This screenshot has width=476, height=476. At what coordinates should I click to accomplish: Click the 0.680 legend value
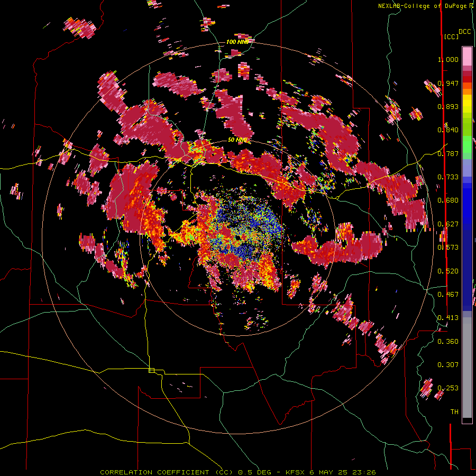(x=448, y=200)
